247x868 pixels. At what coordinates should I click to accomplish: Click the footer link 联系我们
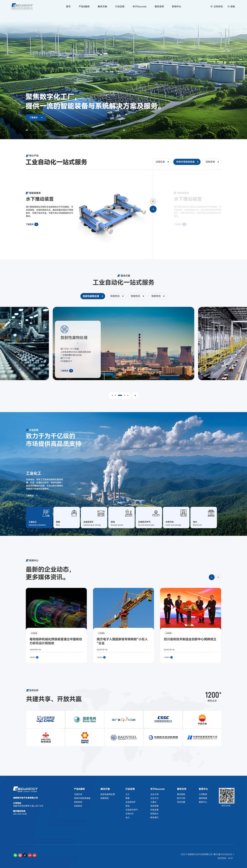pos(154,817)
